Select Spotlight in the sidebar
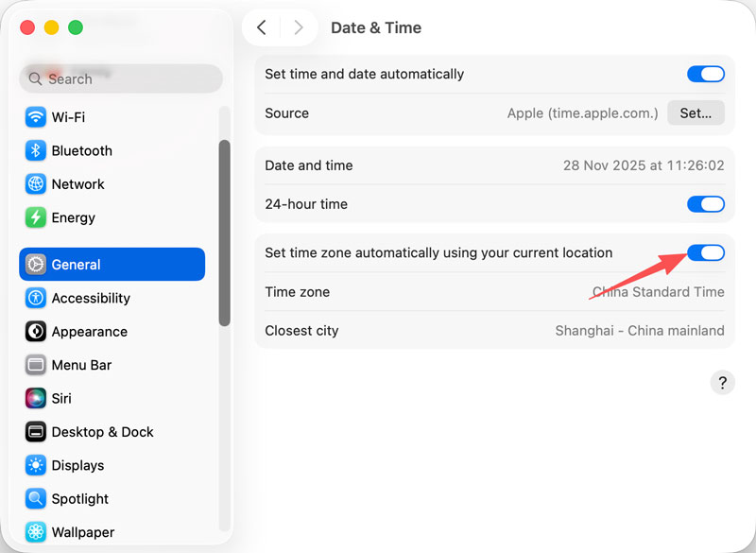Image resolution: width=756 pixels, height=553 pixels. point(80,498)
